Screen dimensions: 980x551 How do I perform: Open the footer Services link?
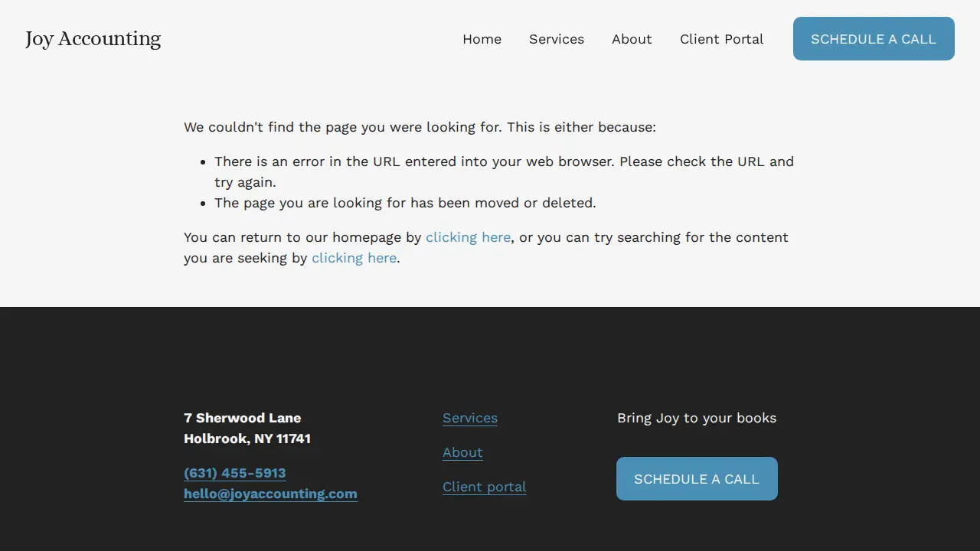tap(470, 418)
